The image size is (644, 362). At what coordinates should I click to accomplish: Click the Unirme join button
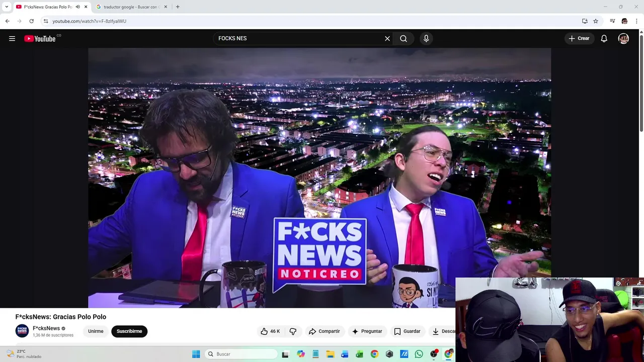tap(96, 331)
